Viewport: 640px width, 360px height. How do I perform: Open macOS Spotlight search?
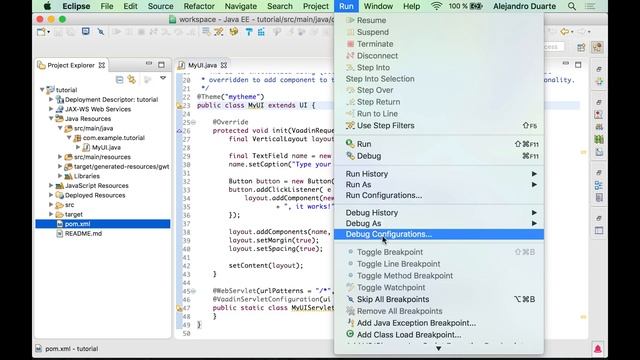(572, 6)
